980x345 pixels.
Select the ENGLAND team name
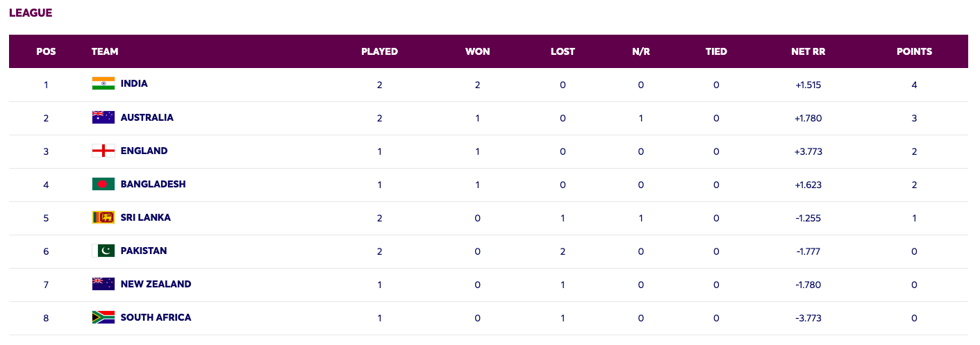pos(144,151)
